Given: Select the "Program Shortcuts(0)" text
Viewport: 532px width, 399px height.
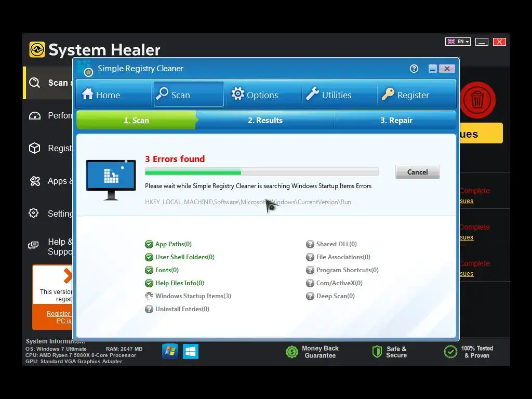Looking at the screenshot, I should tap(348, 270).
